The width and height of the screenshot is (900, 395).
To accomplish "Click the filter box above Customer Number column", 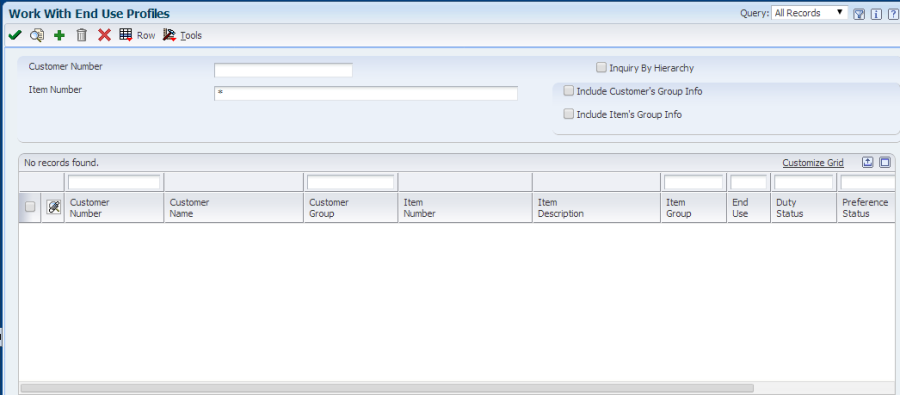I will 114,183.
